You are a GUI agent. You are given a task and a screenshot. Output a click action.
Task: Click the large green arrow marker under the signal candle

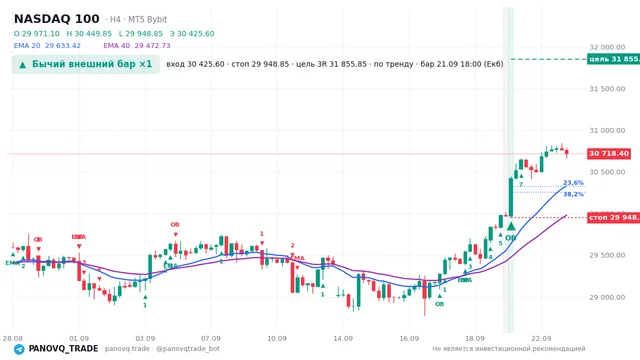click(511, 226)
